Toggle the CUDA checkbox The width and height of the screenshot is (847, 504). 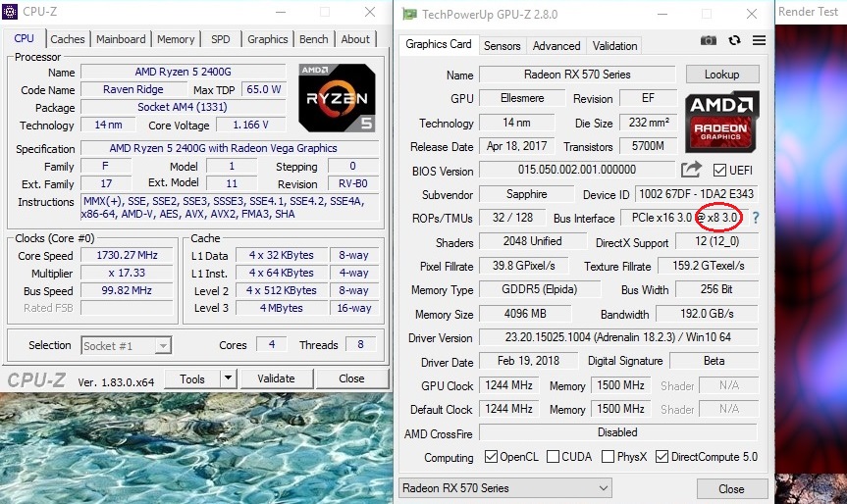[x=553, y=457]
